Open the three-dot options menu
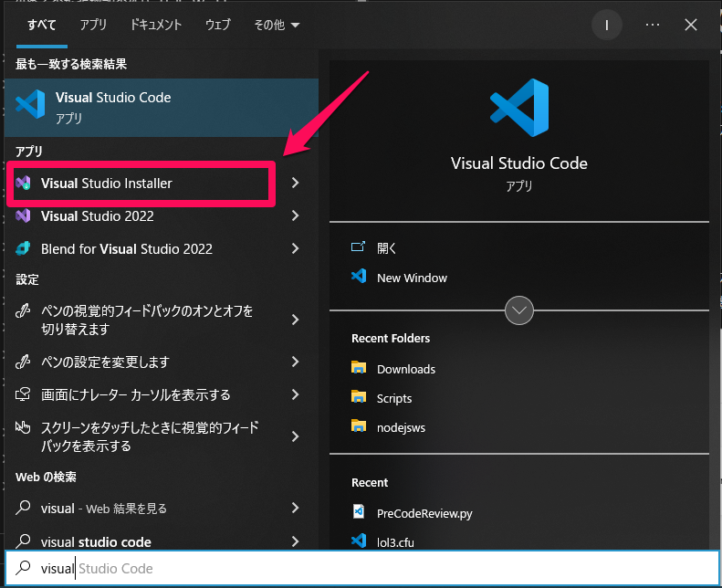Viewport: 722px width, 588px height. [653, 25]
